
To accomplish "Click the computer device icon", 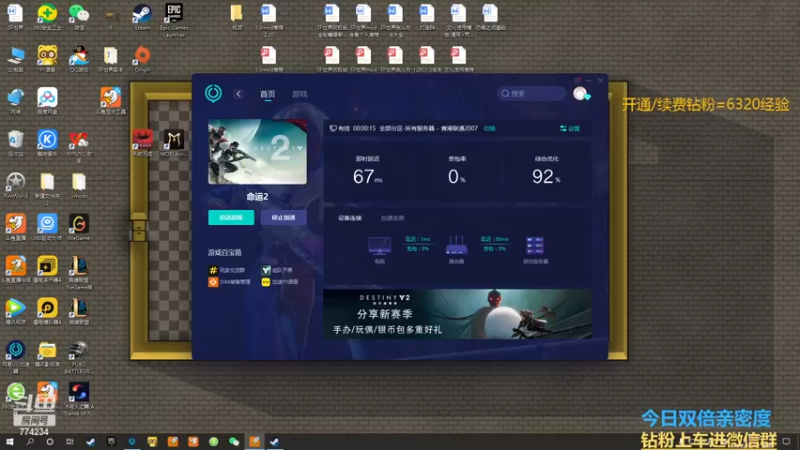I will tap(380, 246).
